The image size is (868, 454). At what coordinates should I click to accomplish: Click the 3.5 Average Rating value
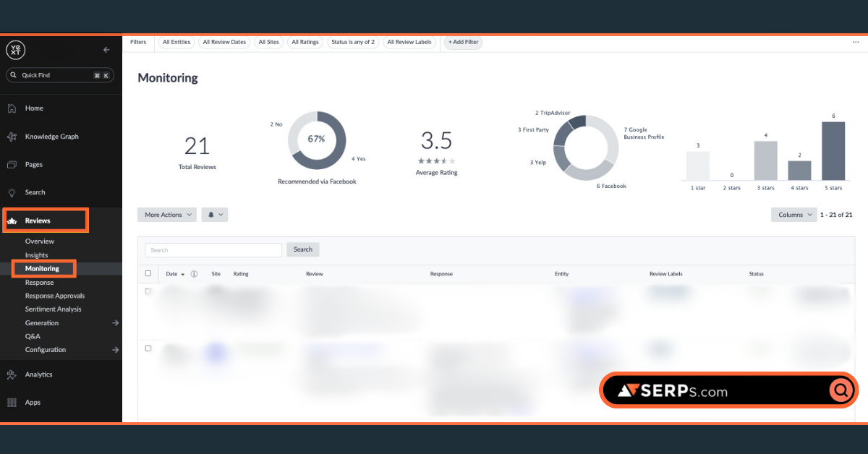(436, 140)
